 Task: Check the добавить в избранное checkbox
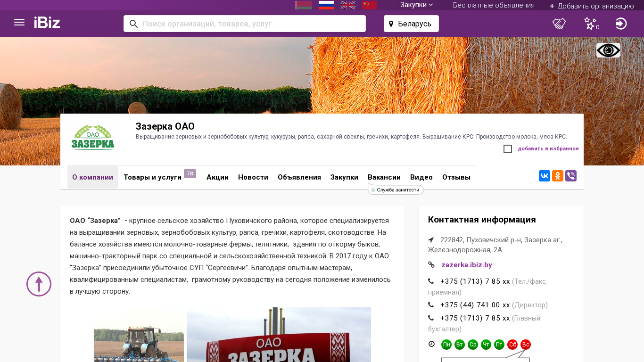click(x=508, y=149)
